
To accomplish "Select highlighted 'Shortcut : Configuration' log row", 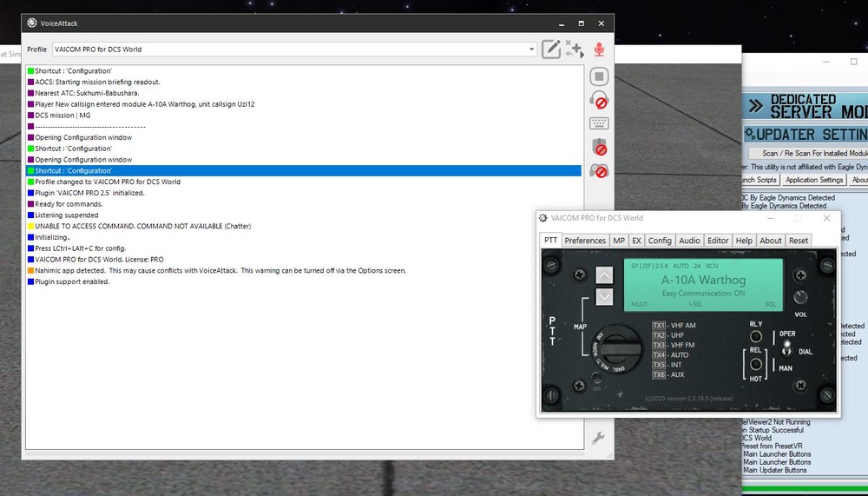I will point(304,171).
